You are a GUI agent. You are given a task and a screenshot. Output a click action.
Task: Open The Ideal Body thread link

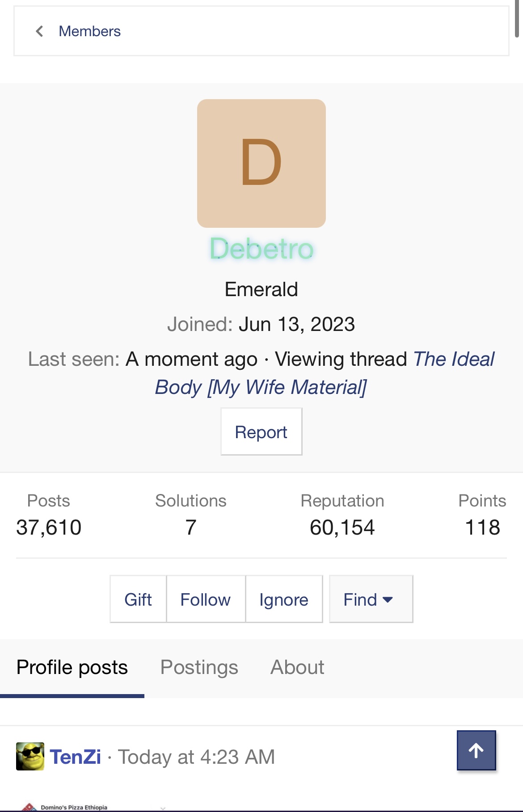coord(325,373)
